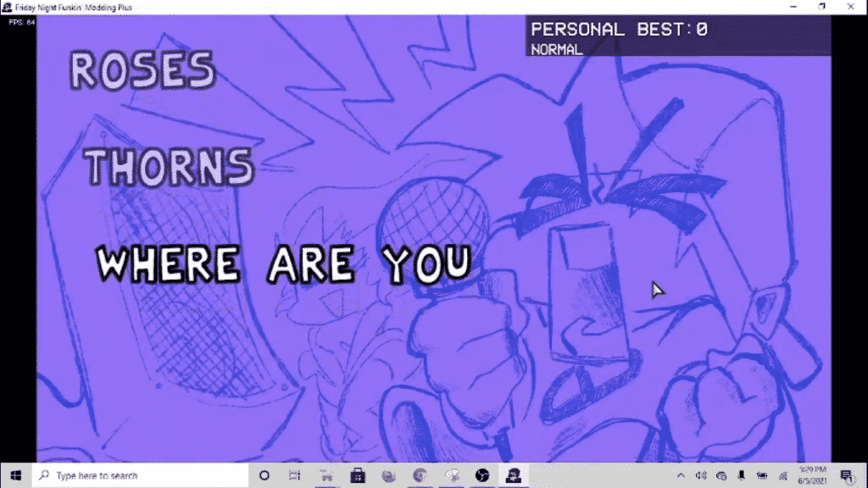Change the NORMAL difficulty setting

[557, 49]
